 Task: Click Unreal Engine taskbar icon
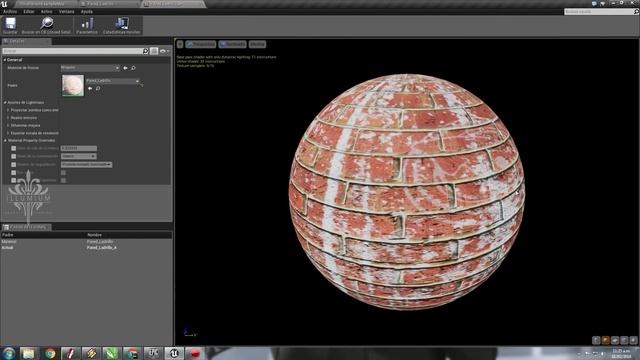174,353
